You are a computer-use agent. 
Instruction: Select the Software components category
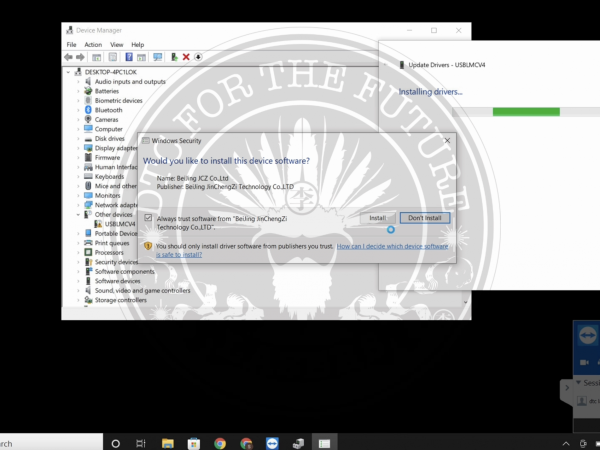point(125,272)
